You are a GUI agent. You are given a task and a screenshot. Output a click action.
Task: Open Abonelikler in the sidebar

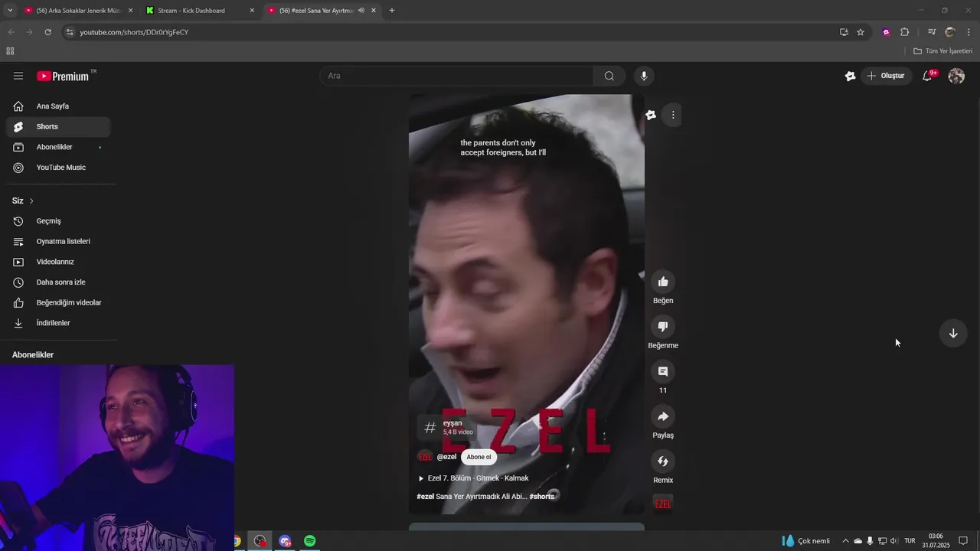point(58,147)
